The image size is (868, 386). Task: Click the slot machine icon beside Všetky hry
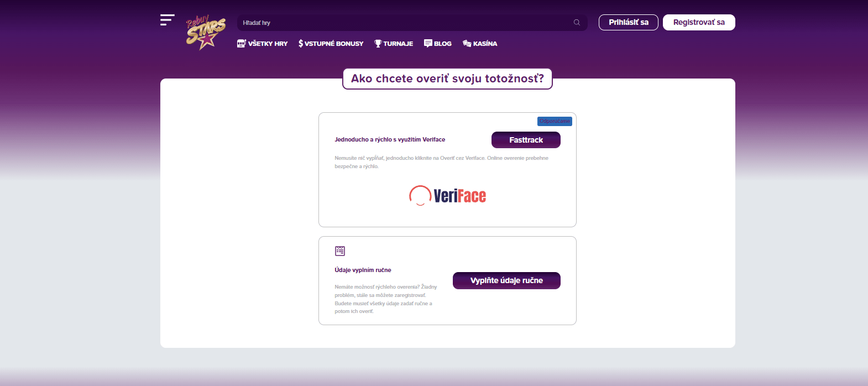pyautogui.click(x=242, y=43)
